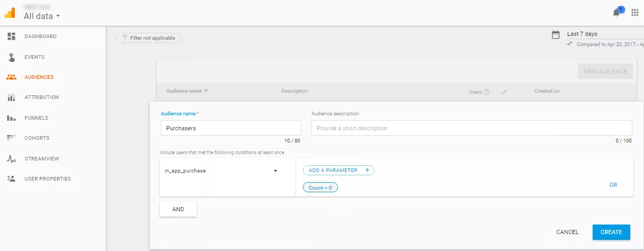Focus the Audience name field

pyautogui.click(x=231, y=128)
